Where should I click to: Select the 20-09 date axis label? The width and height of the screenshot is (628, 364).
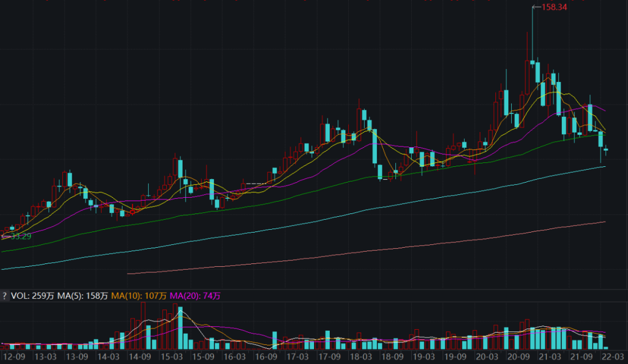coord(518,356)
